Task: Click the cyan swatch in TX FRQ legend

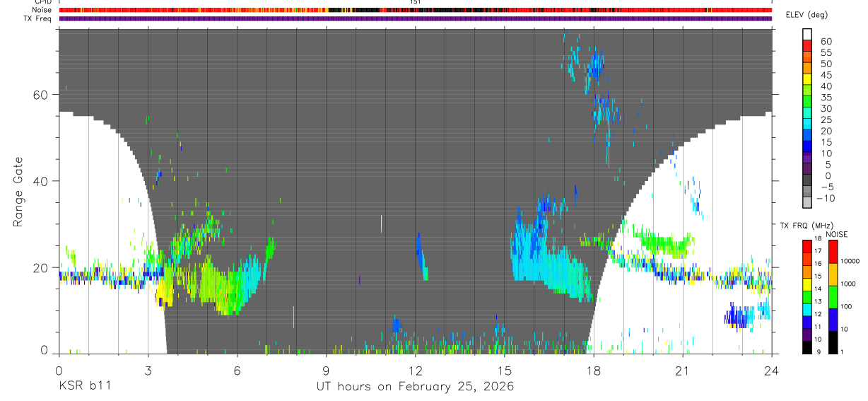Action: [x=807, y=309]
